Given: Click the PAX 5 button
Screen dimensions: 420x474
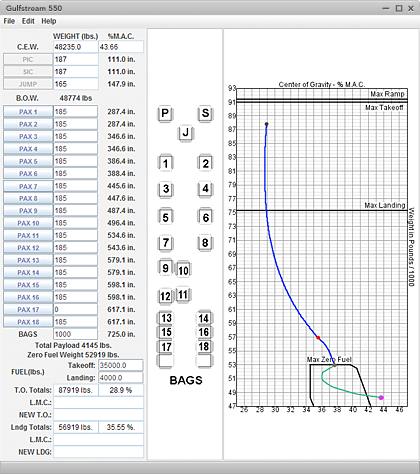Looking at the screenshot, I should pos(28,161).
